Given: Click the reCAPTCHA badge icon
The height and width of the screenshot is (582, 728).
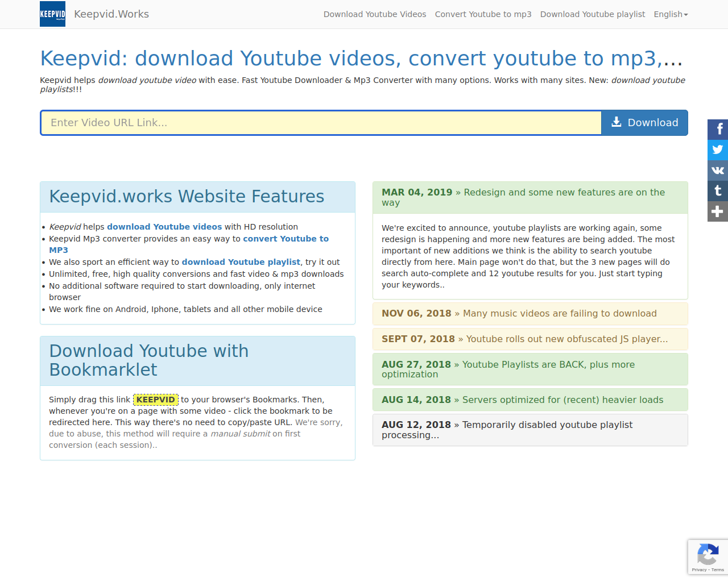Looking at the screenshot, I should tap(708, 554).
